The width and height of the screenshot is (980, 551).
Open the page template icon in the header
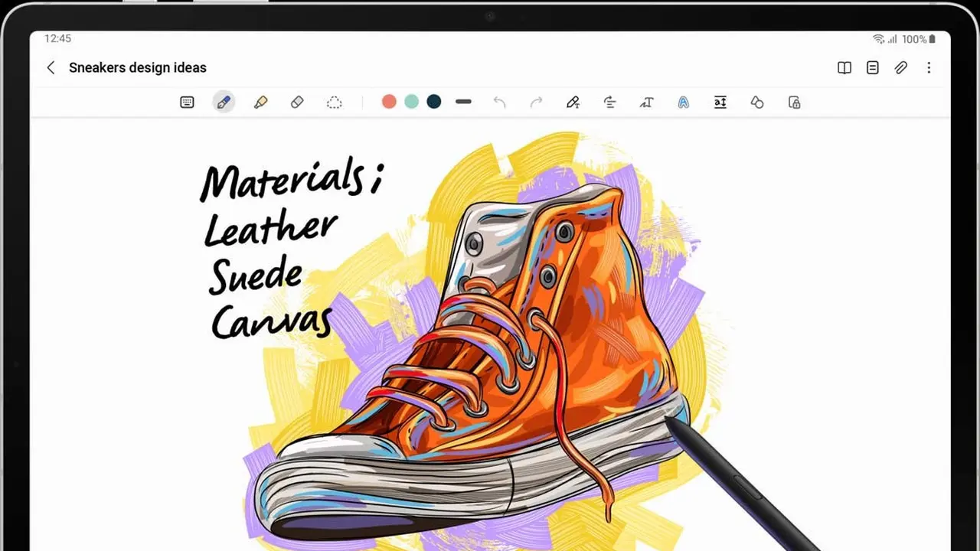pyautogui.click(x=873, y=68)
